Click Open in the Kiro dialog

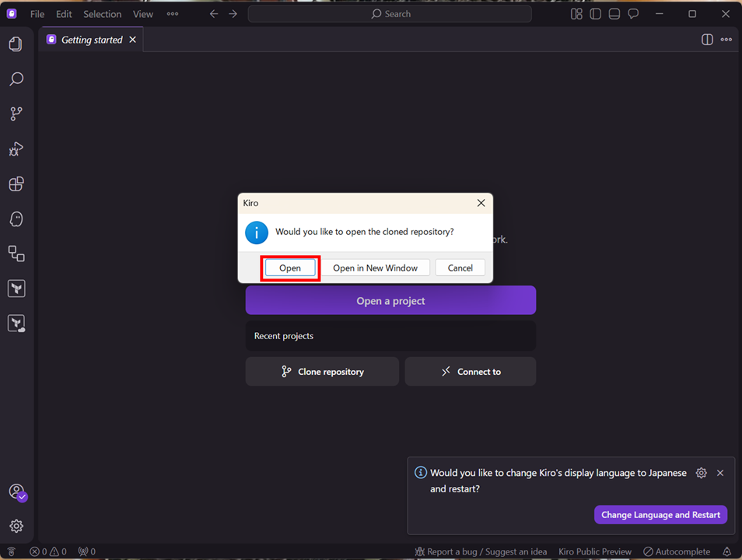[290, 268]
